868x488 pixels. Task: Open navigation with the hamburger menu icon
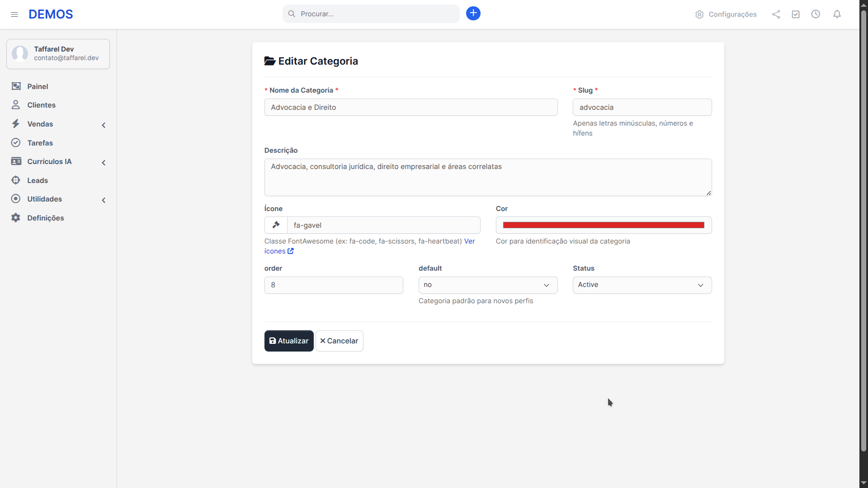pyautogui.click(x=14, y=14)
